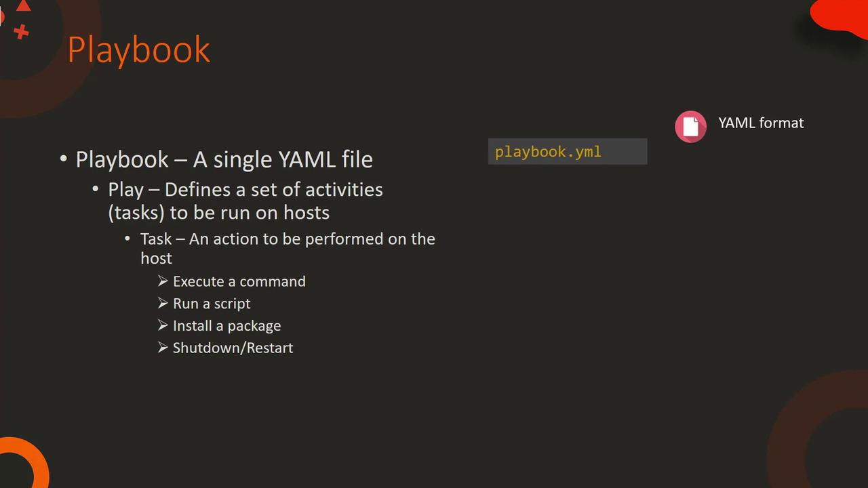
Task: Click the arrow bullet before Run a script
Action: point(163,303)
